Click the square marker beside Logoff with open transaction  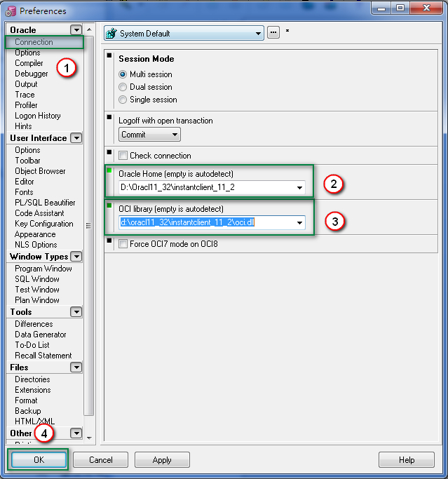[x=109, y=117]
